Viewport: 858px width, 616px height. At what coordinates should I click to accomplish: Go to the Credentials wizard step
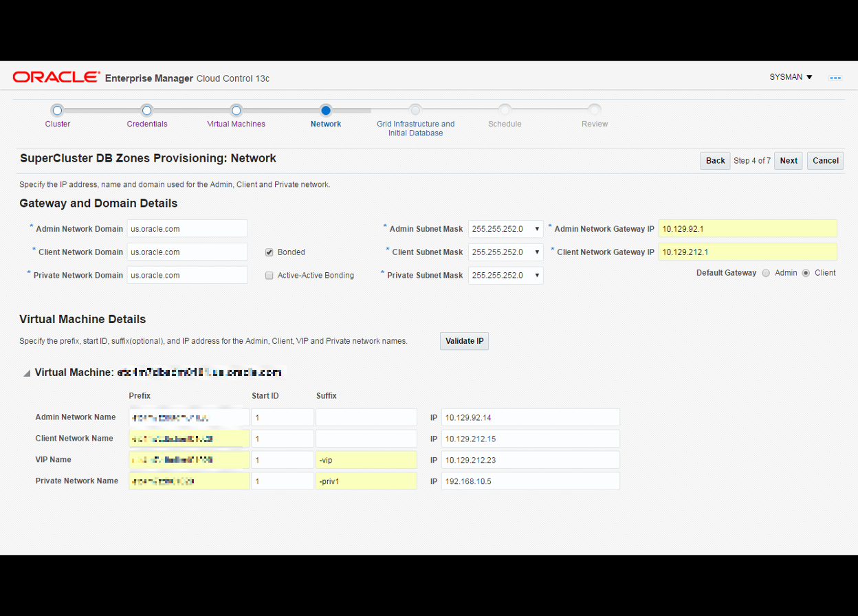pyautogui.click(x=147, y=124)
